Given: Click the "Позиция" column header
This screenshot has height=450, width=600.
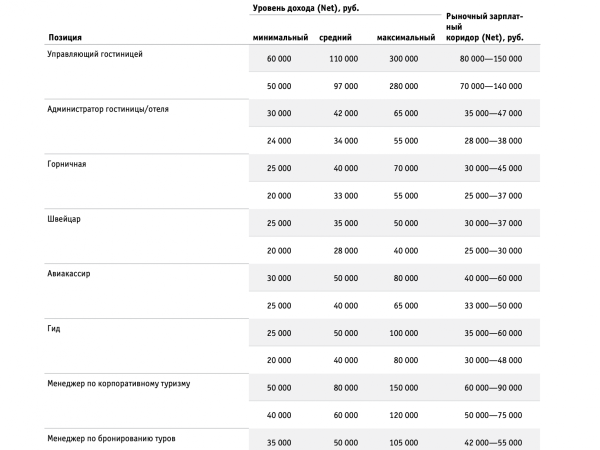Looking at the screenshot, I should coord(65,37).
